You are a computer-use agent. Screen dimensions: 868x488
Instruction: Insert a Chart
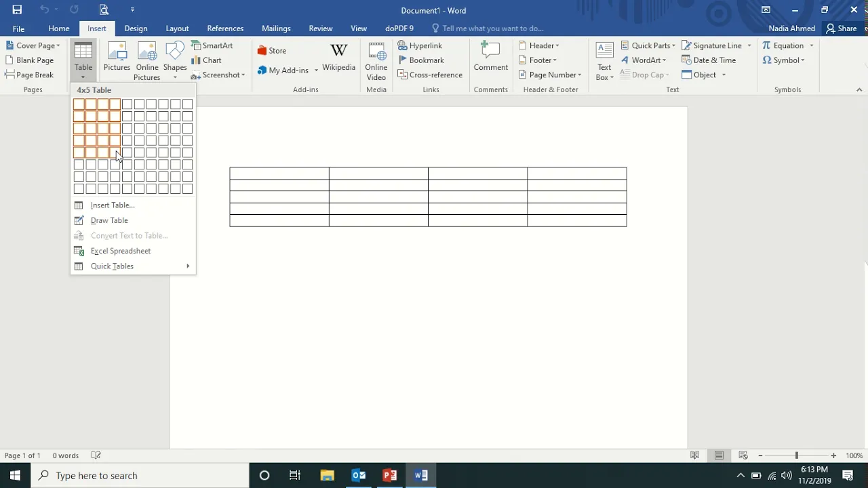point(207,60)
